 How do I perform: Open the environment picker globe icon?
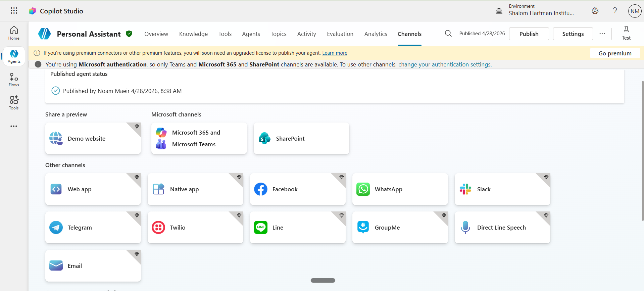[499, 11]
